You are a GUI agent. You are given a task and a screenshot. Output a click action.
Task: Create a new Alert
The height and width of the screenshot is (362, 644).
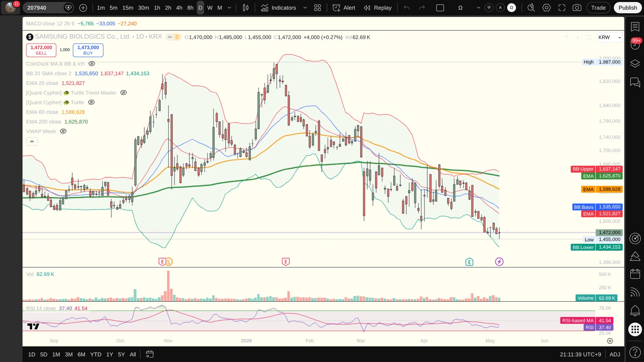coord(344,8)
